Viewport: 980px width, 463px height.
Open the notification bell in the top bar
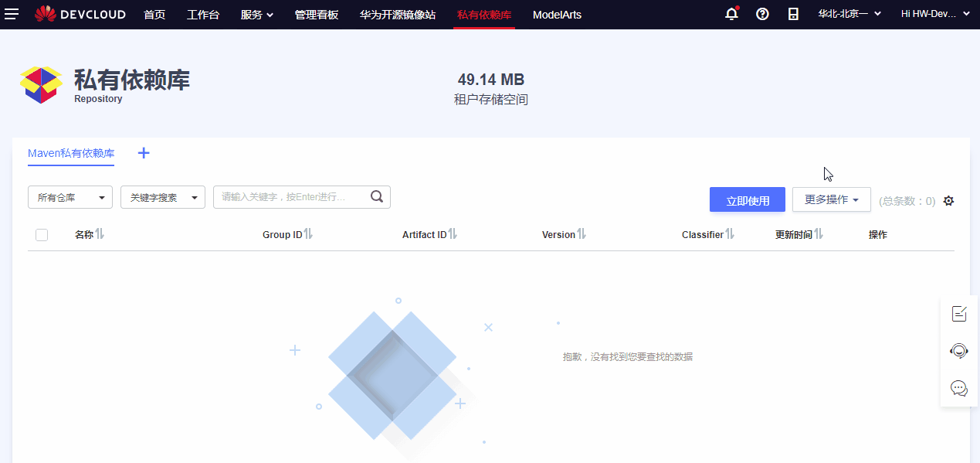(731, 14)
